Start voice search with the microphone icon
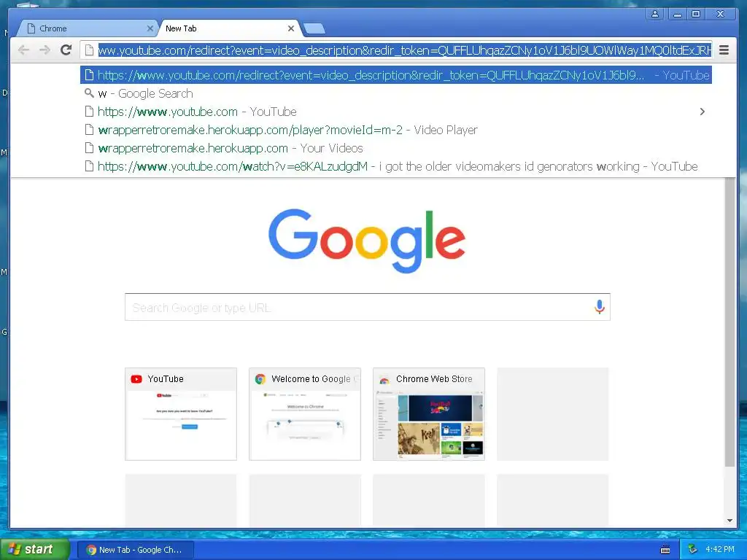 [x=600, y=307]
